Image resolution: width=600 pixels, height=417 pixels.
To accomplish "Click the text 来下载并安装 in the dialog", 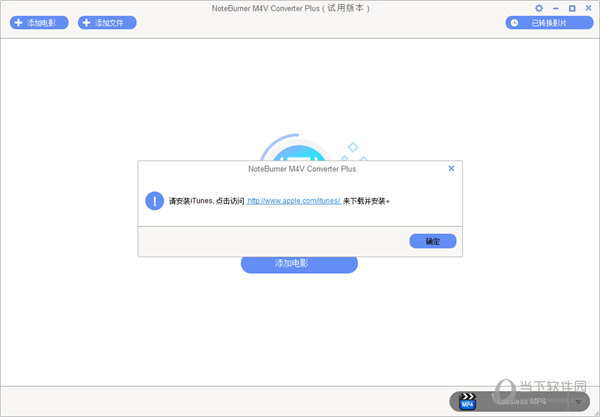I will (364, 201).
